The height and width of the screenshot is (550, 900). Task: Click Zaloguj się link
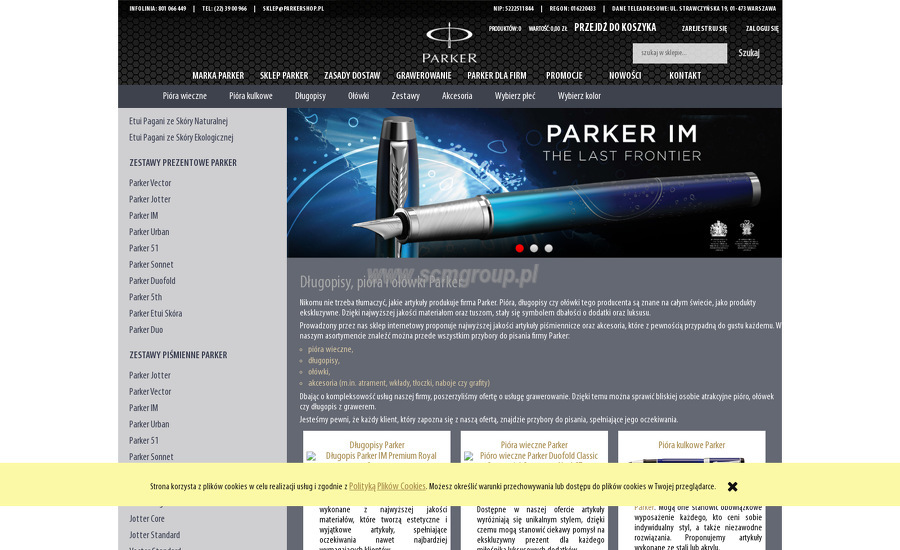762,28
